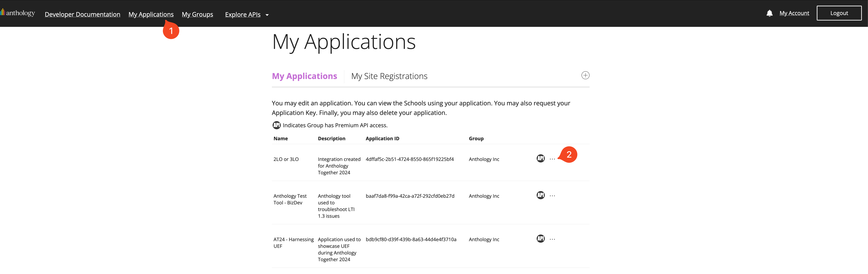The image size is (868, 274).
Task: Click the Application ID column header
Action: click(x=382, y=138)
